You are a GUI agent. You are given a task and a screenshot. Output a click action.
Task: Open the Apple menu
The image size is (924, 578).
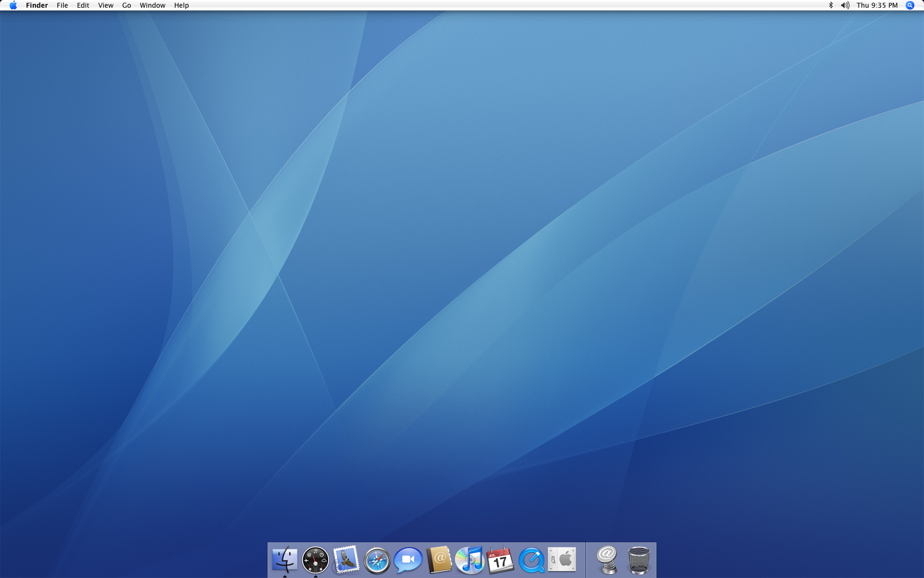click(13, 5)
